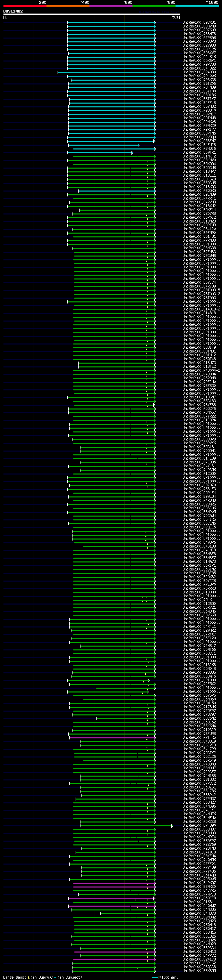Click label UniRef100_B6KB55
Viewport: 222px width, 980px height.
(199, 971)
